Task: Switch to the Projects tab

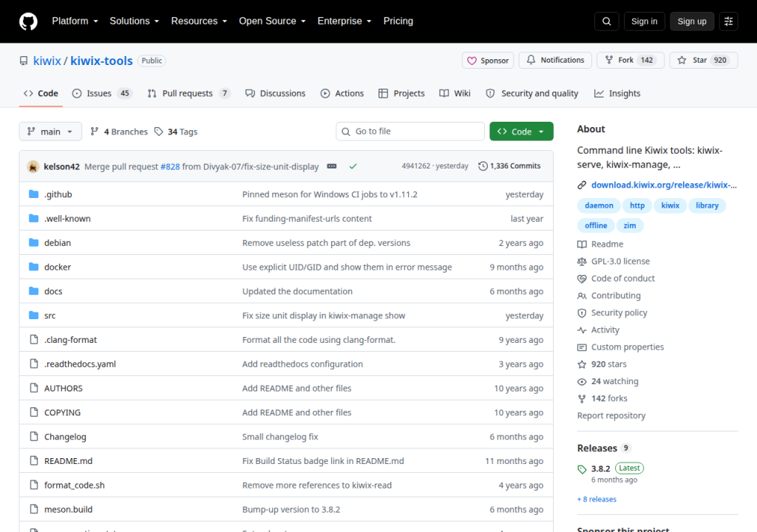Action: coord(401,93)
